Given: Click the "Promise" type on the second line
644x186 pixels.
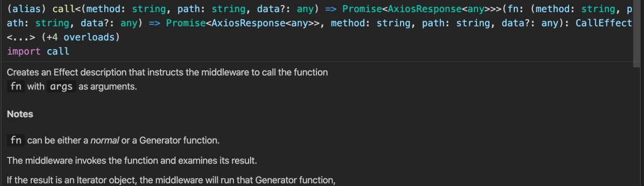Looking at the screenshot, I should click(186, 23).
